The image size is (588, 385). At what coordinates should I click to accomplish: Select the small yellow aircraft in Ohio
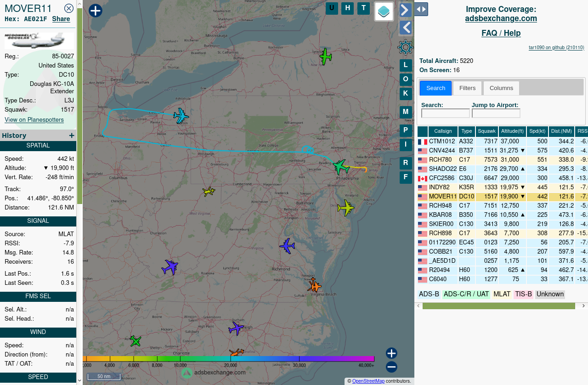pos(209,191)
